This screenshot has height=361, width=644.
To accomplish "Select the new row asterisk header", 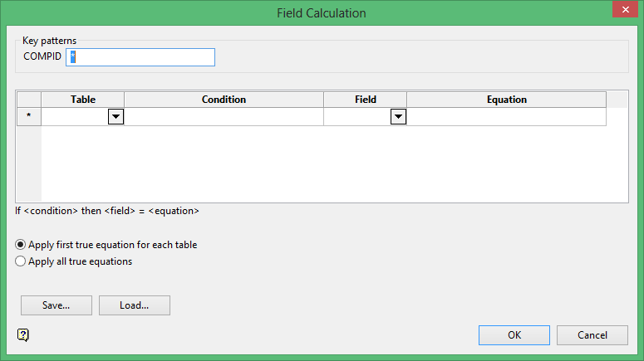I will pyautogui.click(x=29, y=117).
